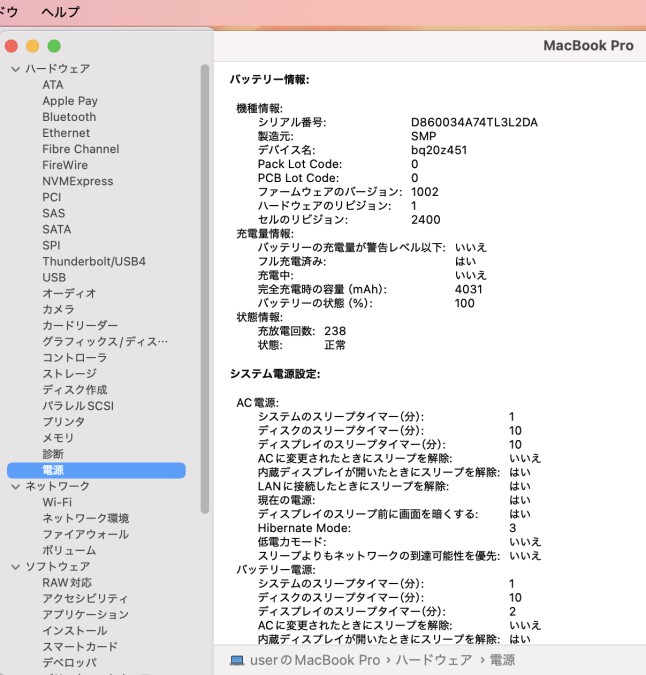Select Wi-Fi under ネットワーク
This screenshot has height=675, width=646.
pyautogui.click(x=57, y=502)
